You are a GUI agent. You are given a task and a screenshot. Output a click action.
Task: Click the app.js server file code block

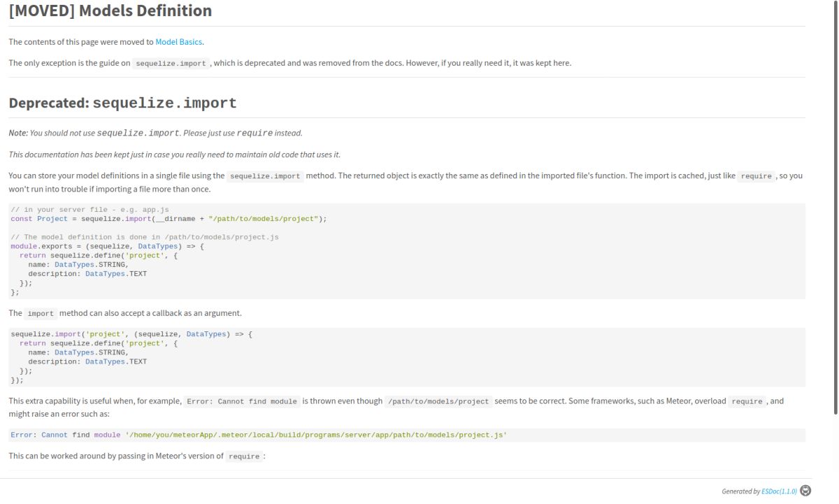click(406, 251)
